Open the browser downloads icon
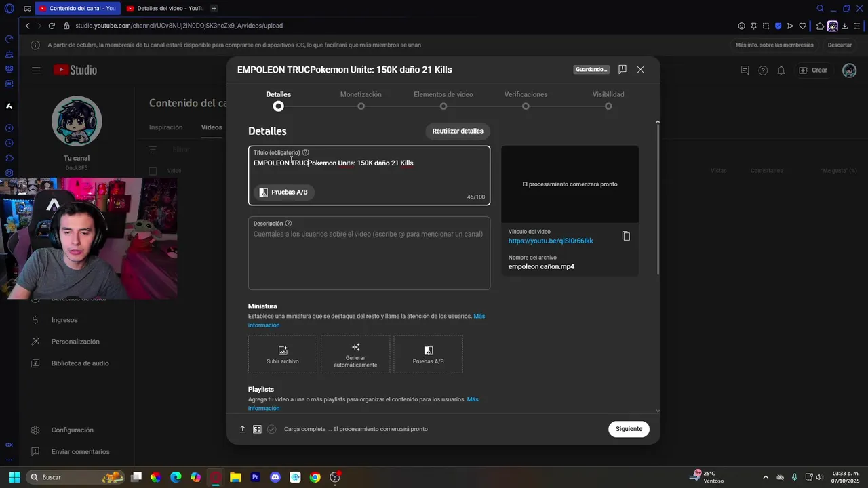The width and height of the screenshot is (868, 488). point(844,26)
